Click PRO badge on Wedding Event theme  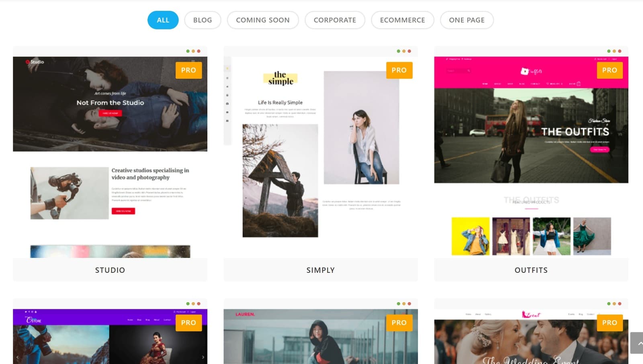610,323
